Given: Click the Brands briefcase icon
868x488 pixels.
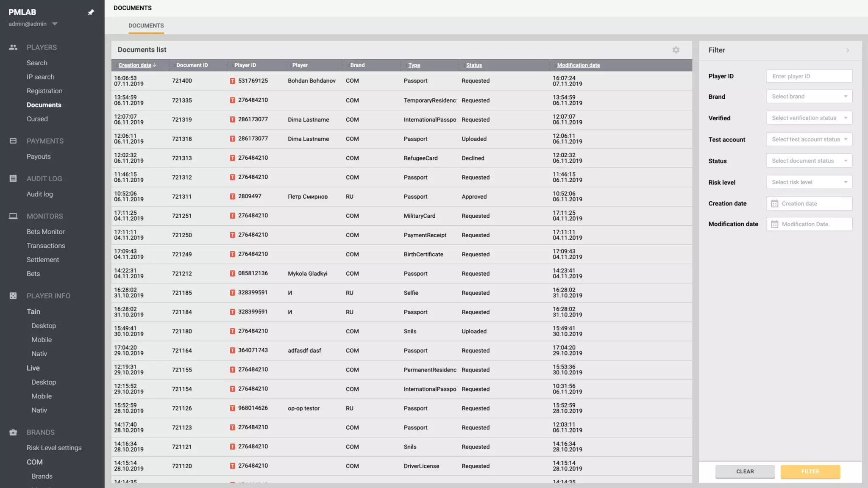Looking at the screenshot, I should click(x=13, y=432).
